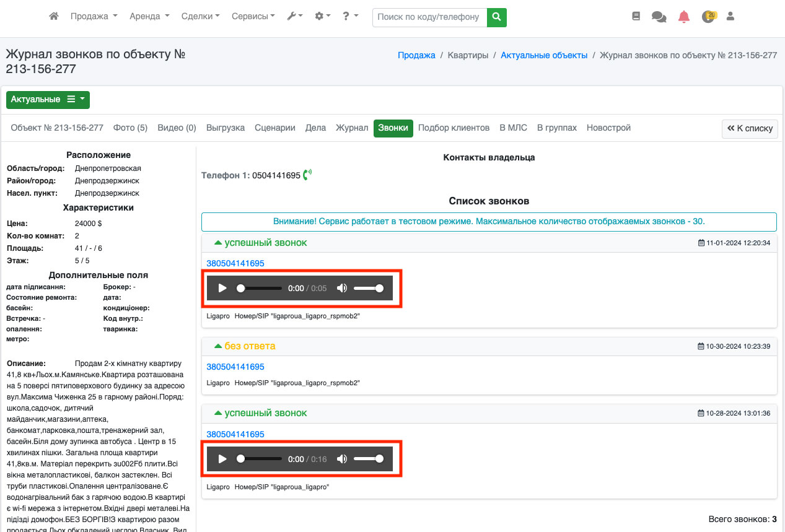Open the book icon in top bar
Screen dimensions: 785x532
(x=636, y=17)
